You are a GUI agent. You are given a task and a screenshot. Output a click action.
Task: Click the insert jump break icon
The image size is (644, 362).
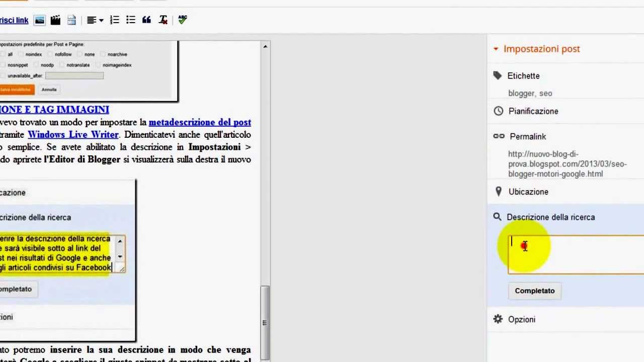pyautogui.click(x=71, y=20)
